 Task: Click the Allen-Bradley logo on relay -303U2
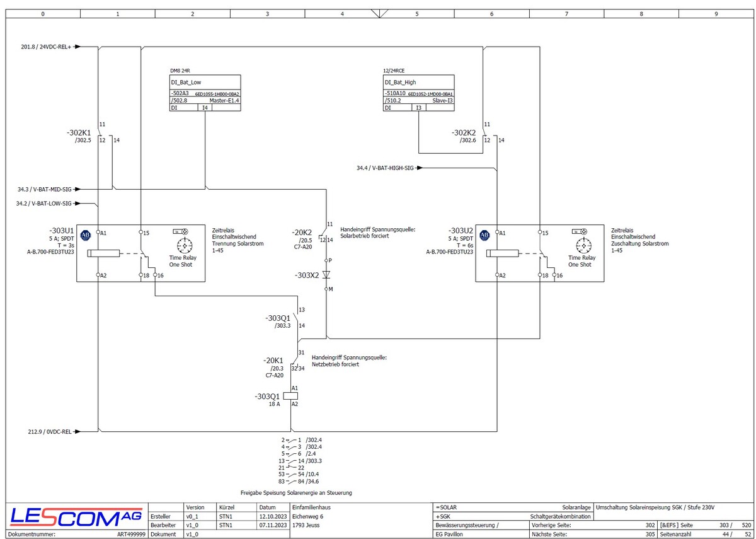pos(484,235)
